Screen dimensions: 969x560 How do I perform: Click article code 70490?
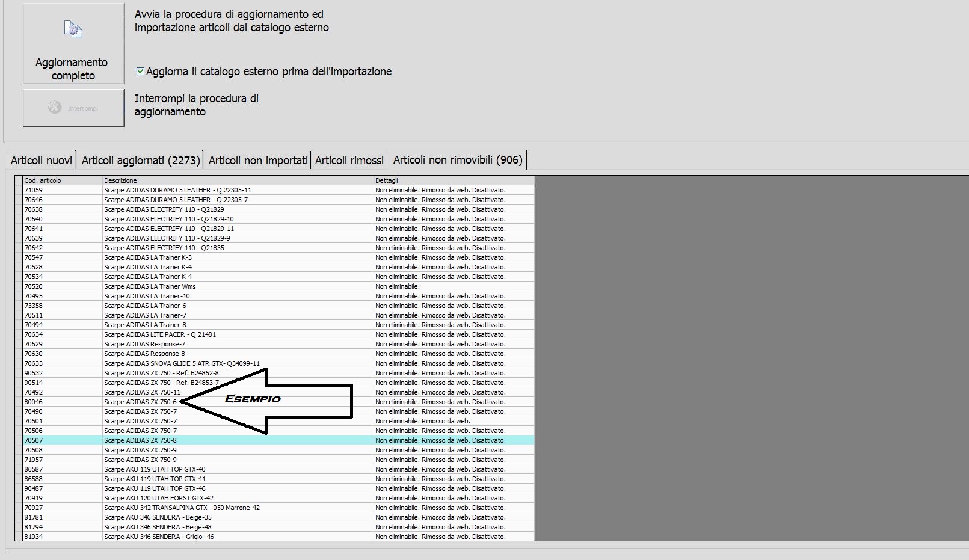34,411
